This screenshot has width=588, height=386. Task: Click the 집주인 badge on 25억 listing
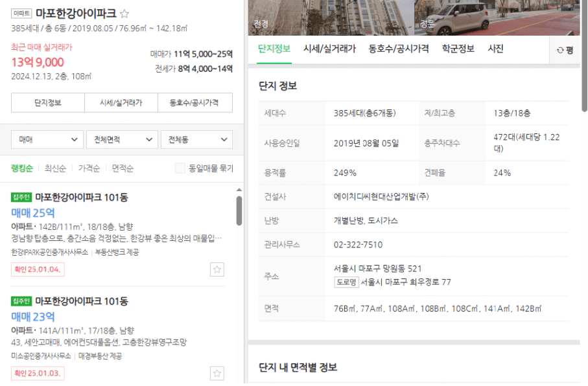pyautogui.click(x=21, y=197)
